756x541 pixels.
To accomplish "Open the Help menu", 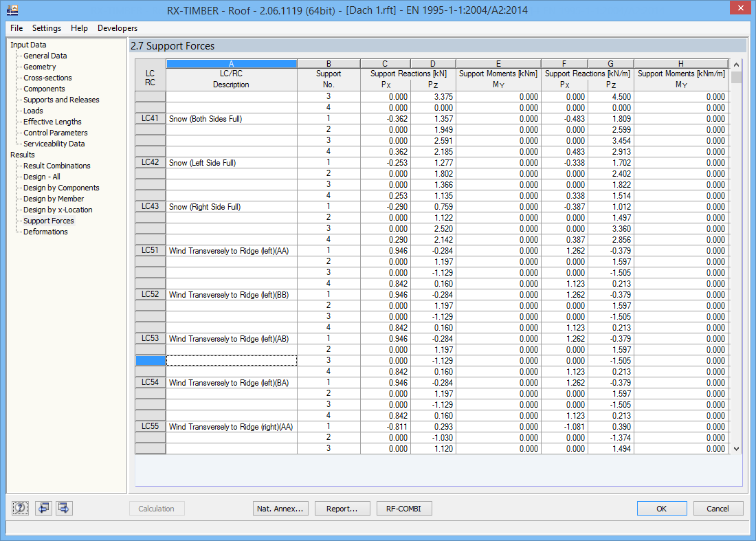I will pyautogui.click(x=79, y=28).
